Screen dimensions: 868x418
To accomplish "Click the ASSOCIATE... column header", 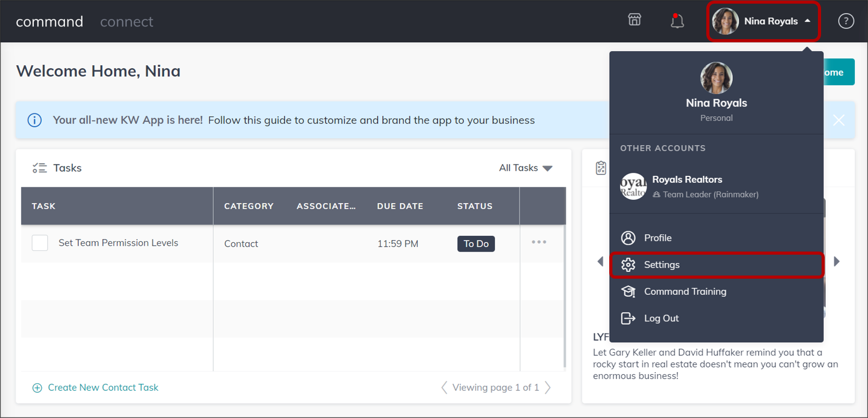I will click(x=326, y=206).
